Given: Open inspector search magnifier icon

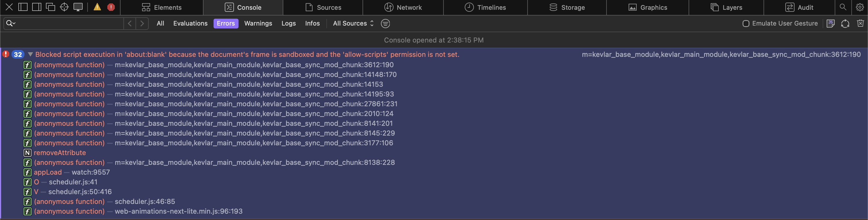Looking at the screenshot, I should [x=843, y=7].
